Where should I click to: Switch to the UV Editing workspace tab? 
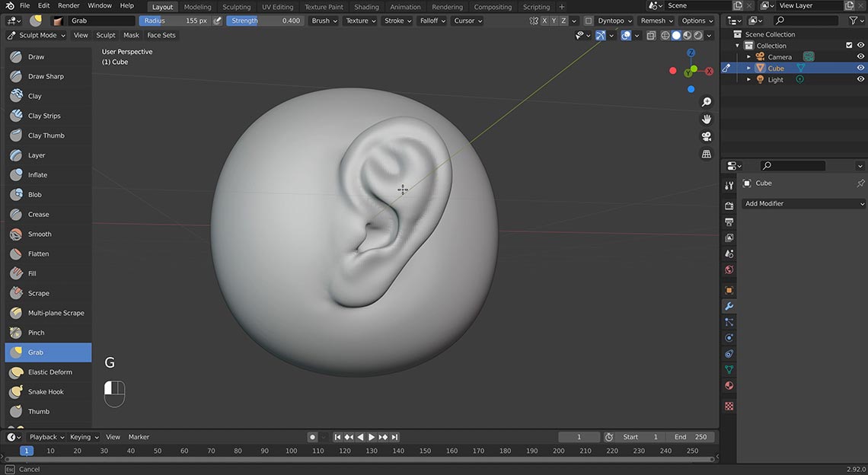[x=277, y=7]
